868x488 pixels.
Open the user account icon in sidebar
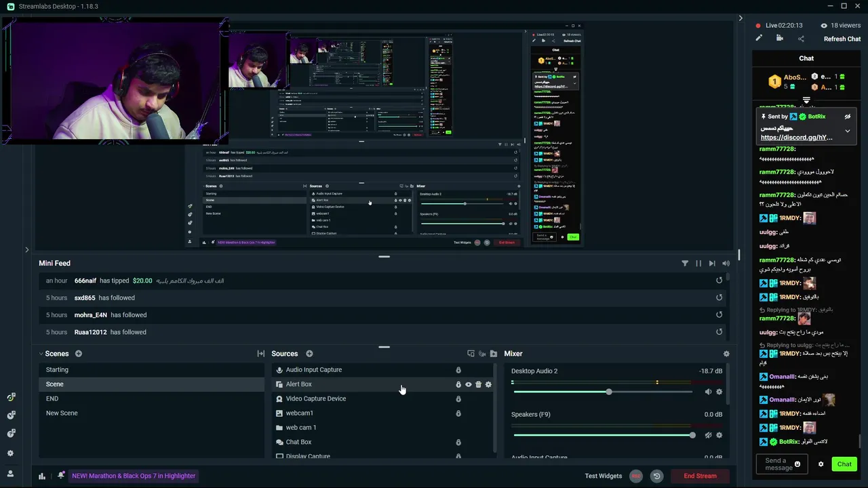click(10, 474)
